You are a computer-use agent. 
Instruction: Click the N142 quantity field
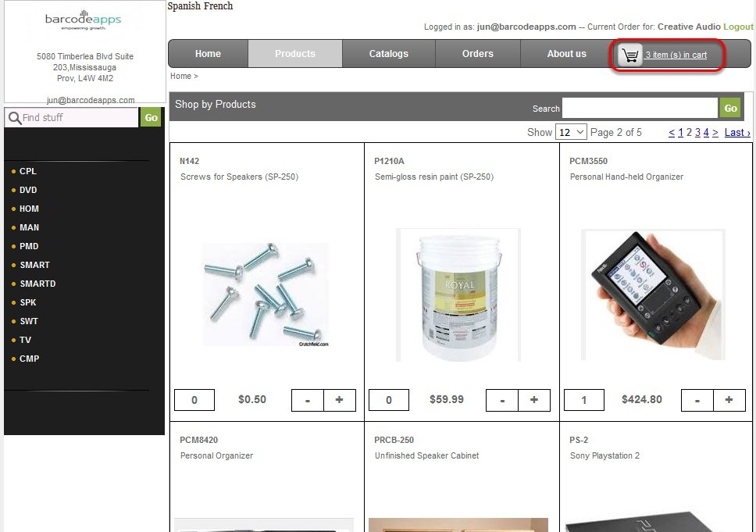194,400
